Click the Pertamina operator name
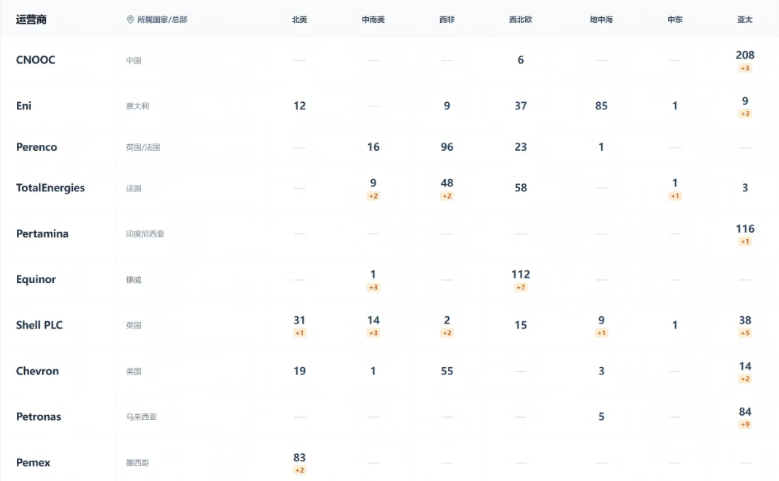Screen dimensions: 779x481 (42, 234)
